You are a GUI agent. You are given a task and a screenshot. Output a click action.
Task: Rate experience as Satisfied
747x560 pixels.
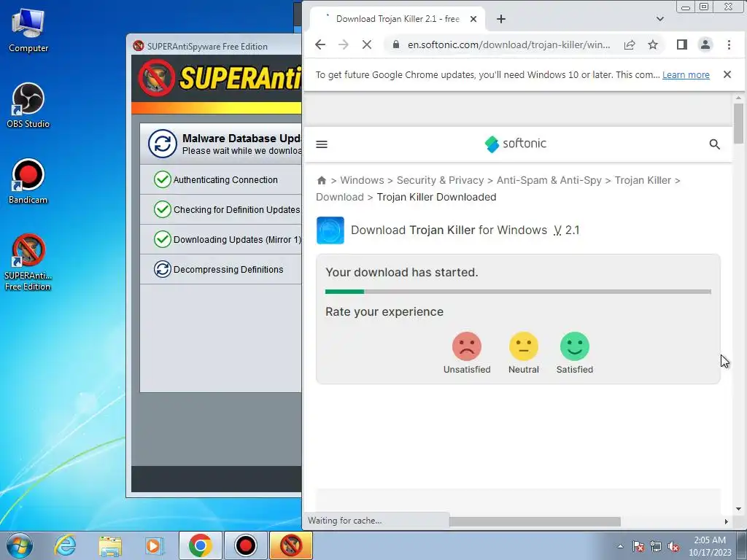point(575,353)
